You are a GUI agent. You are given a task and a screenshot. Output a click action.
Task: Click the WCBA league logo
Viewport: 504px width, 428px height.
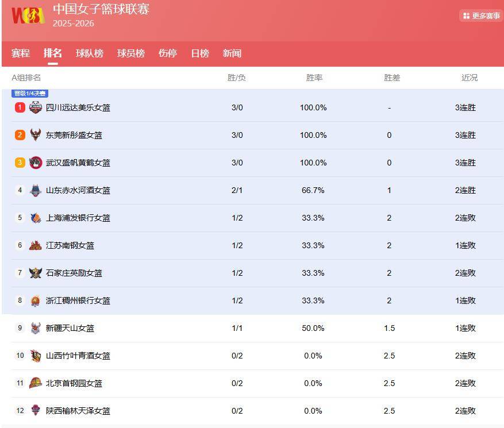click(x=28, y=16)
